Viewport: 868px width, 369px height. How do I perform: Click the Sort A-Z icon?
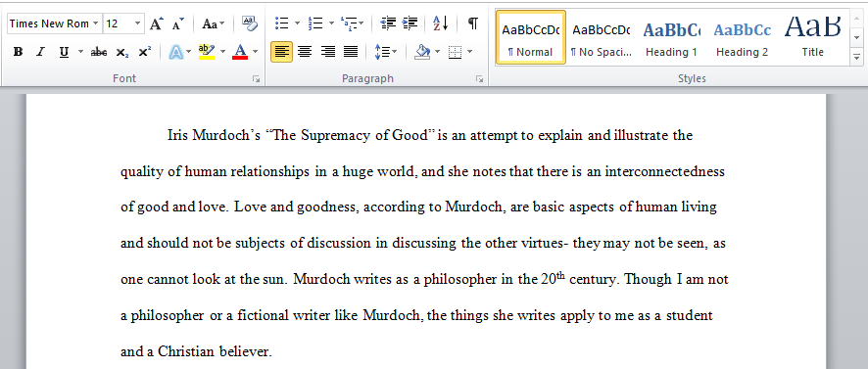click(x=441, y=23)
